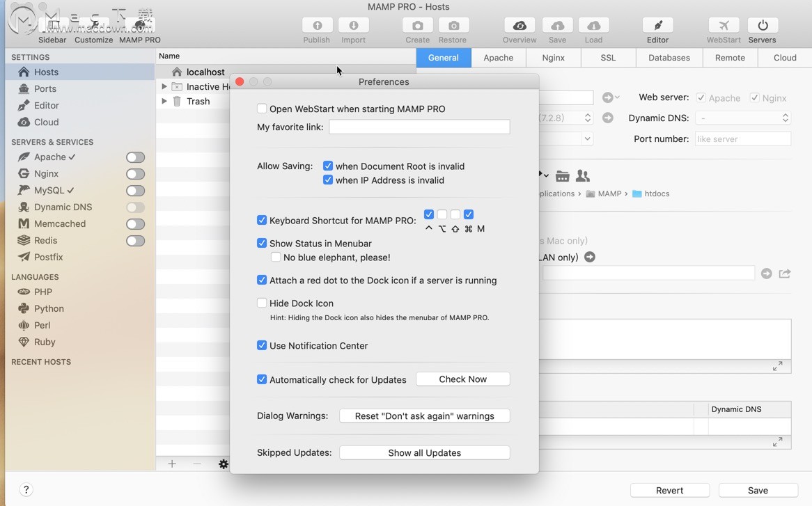The width and height of the screenshot is (812, 506).
Task: Click the Check Now button
Action: 463,379
